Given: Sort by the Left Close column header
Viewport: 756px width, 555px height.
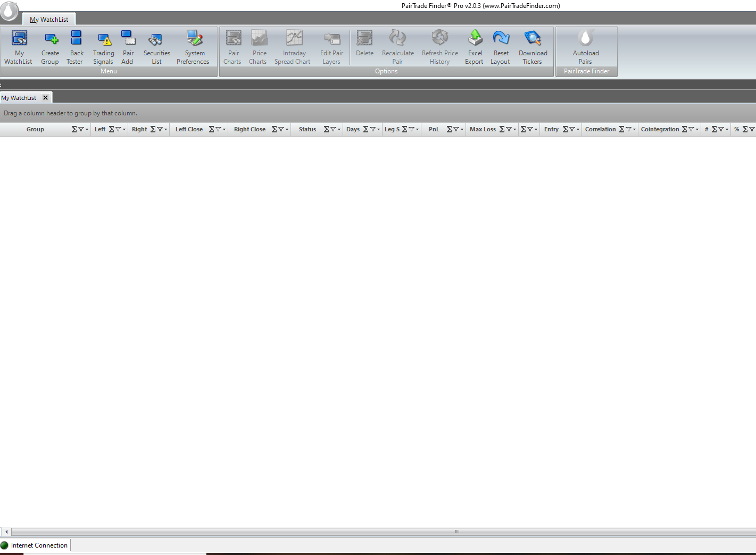Looking at the screenshot, I should [189, 129].
